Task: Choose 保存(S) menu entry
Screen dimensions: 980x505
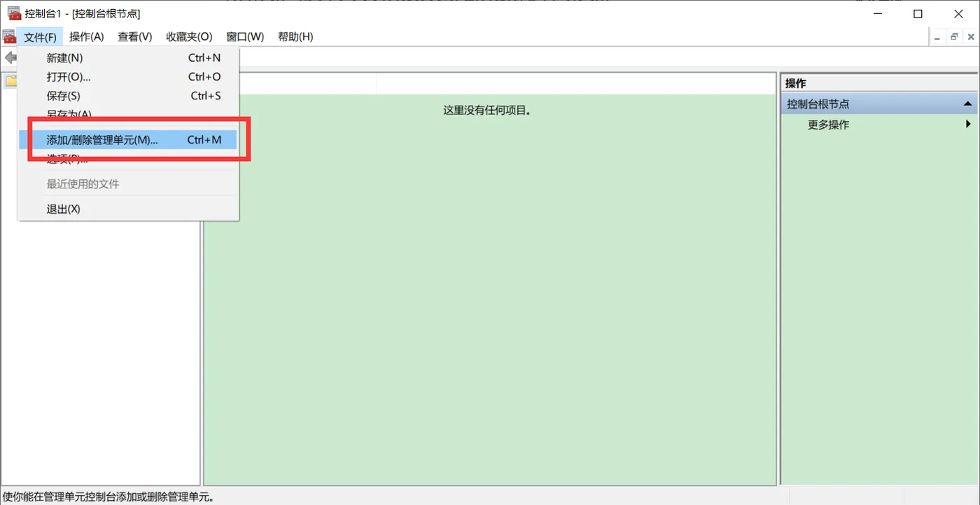Action: click(x=128, y=96)
